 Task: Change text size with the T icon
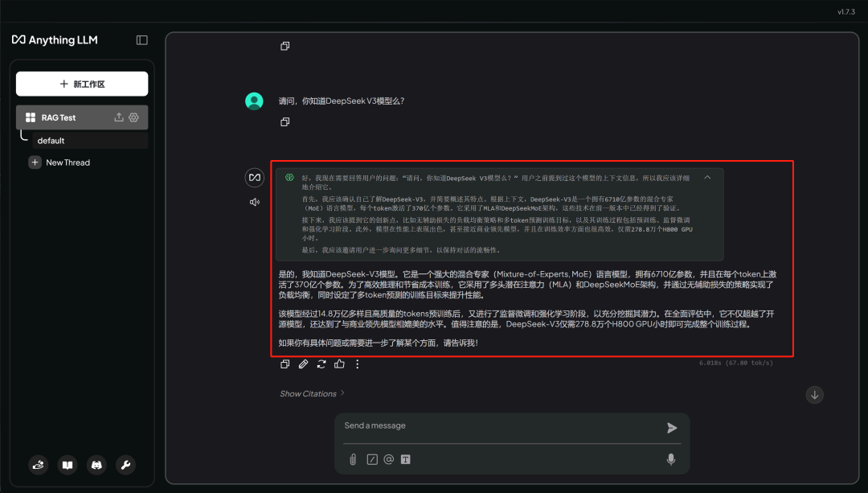click(406, 459)
